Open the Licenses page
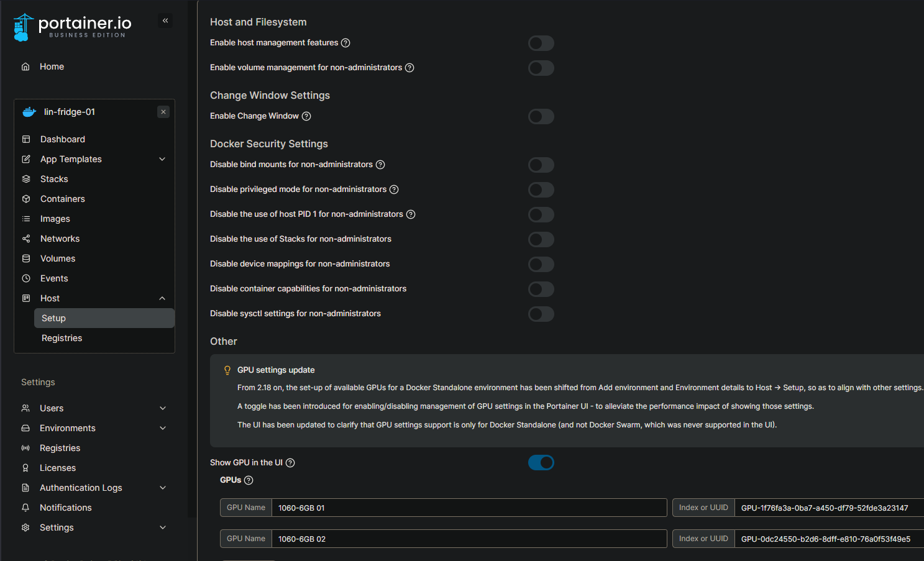The height and width of the screenshot is (561, 924). click(58, 468)
